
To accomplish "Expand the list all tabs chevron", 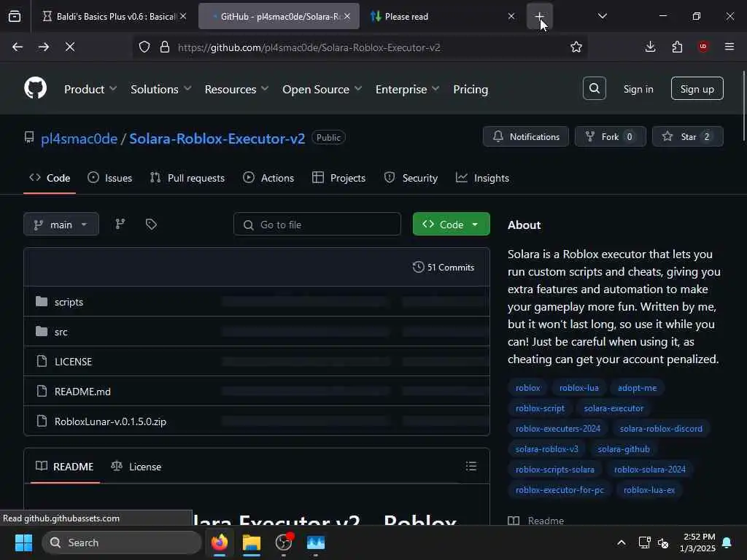I will 602,16.
